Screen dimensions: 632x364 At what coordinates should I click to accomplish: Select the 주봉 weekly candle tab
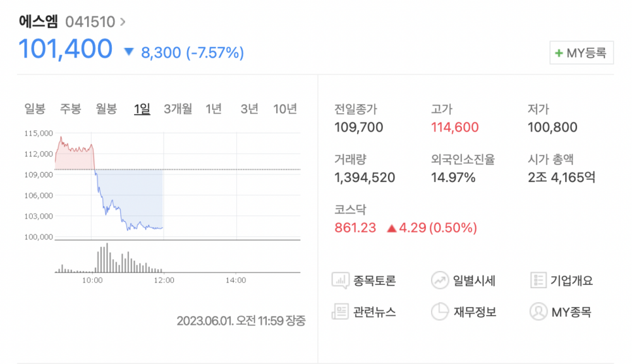pyautogui.click(x=71, y=109)
